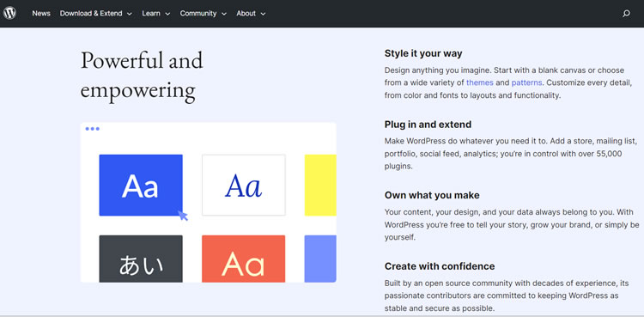Click the paragraph starting Your content, your design
The width and height of the screenshot is (644, 317).
512,225
